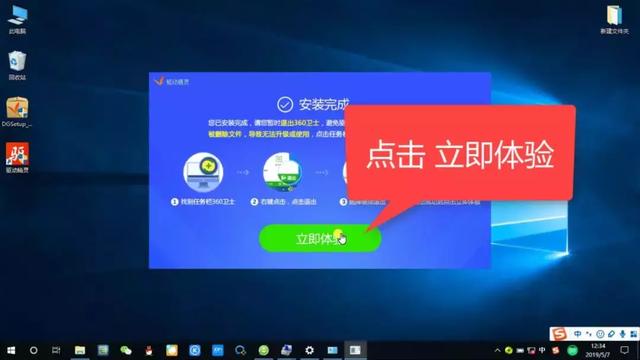Select the 驱动精灵 desktop shortcut

click(x=17, y=158)
